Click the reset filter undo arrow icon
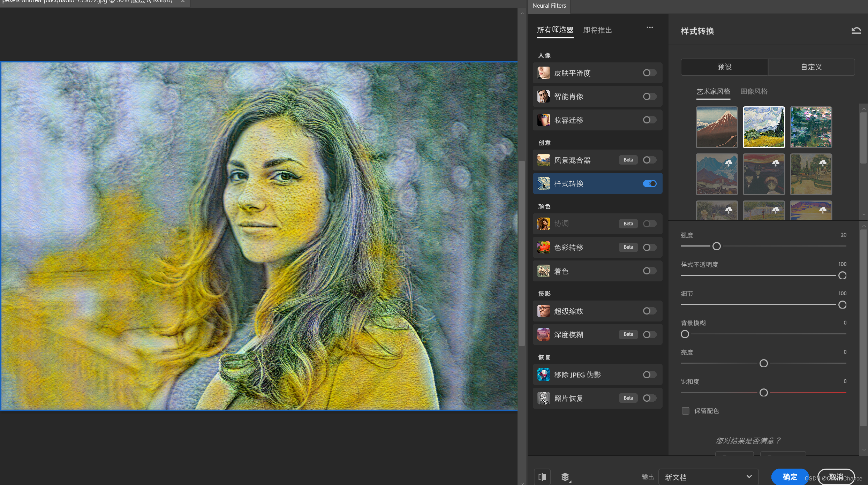 coord(856,31)
